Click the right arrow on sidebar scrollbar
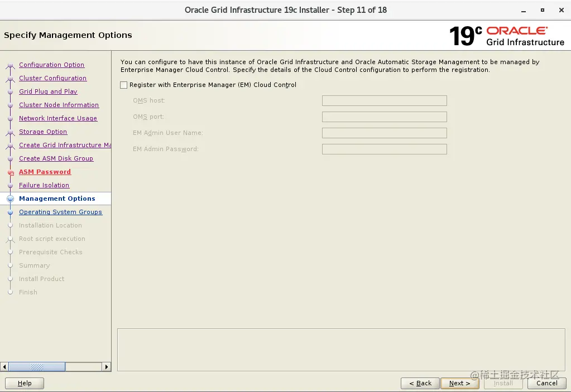This screenshot has width=571, height=392. pos(107,366)
